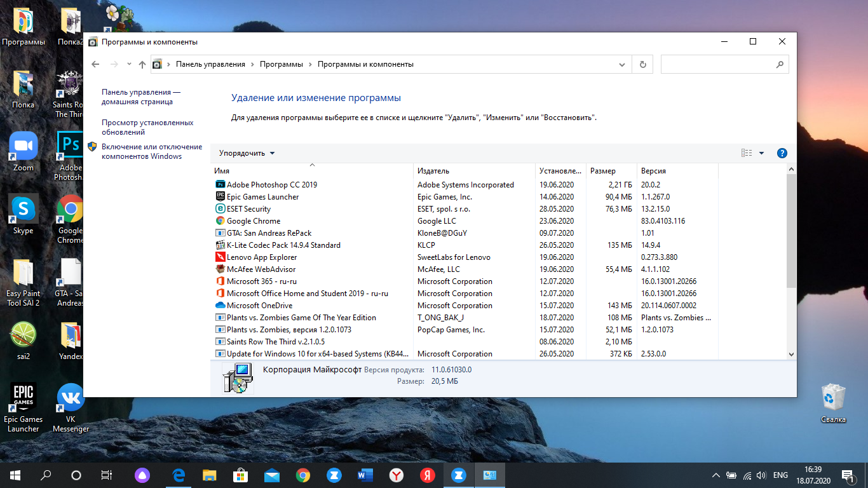Open Включение или отключение компонентов Windows
The height and width of the screenshot is (488, 868).
[x=152, y=152]
